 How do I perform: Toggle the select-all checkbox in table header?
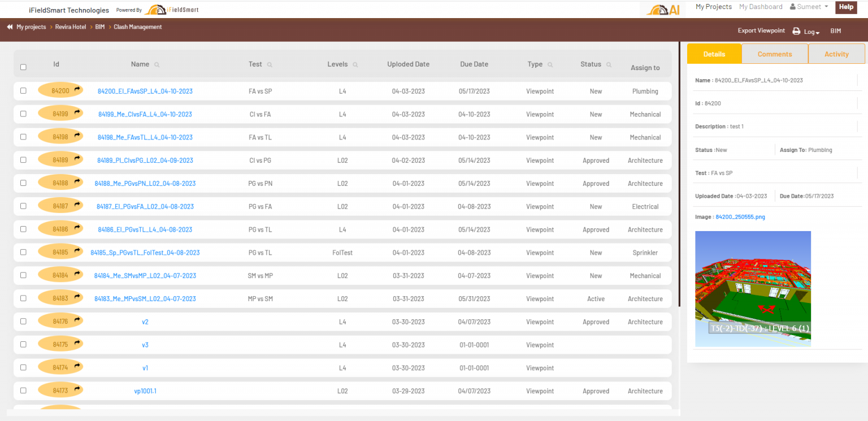pyautogui.click(x=23, y=67)
